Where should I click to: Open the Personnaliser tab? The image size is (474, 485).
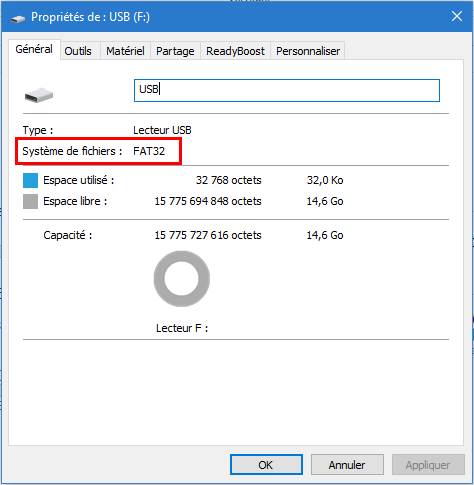[x=308, y=51]
